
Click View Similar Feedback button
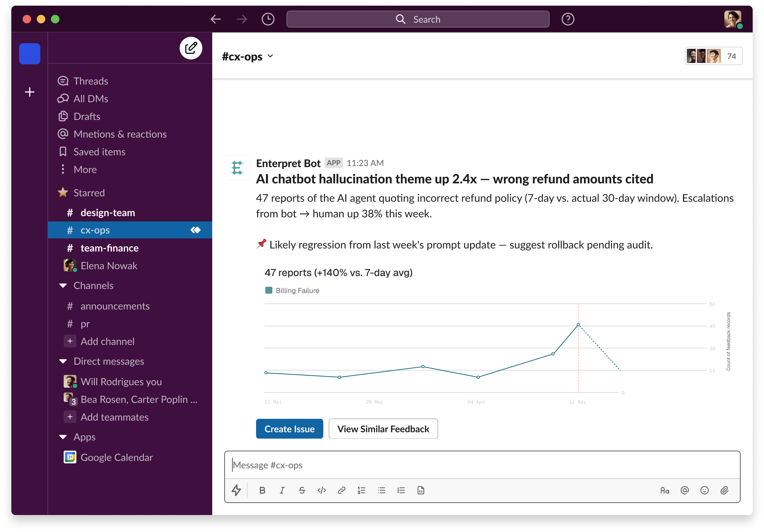click(383, 429)
